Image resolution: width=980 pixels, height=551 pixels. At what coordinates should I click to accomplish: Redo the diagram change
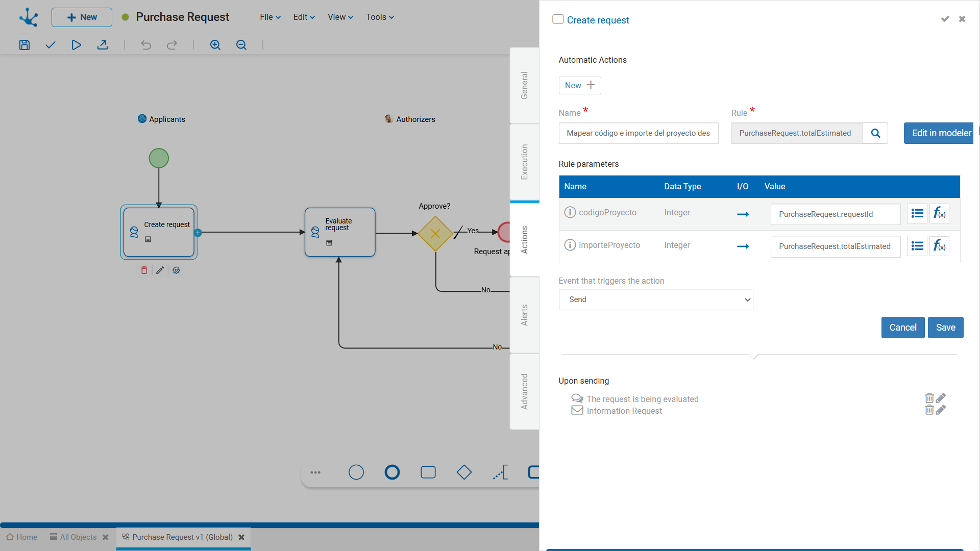pyautogui.click(x=172, y=45)
